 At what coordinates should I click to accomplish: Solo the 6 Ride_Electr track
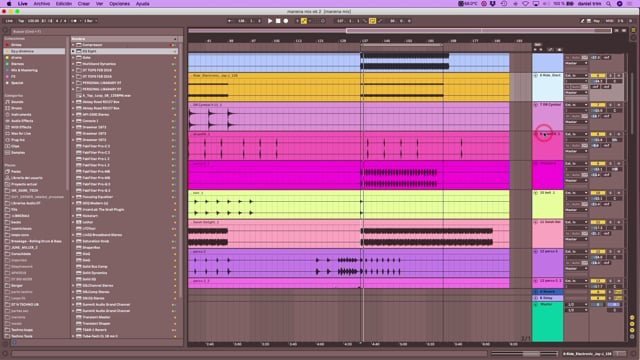(x=611, y=76)
